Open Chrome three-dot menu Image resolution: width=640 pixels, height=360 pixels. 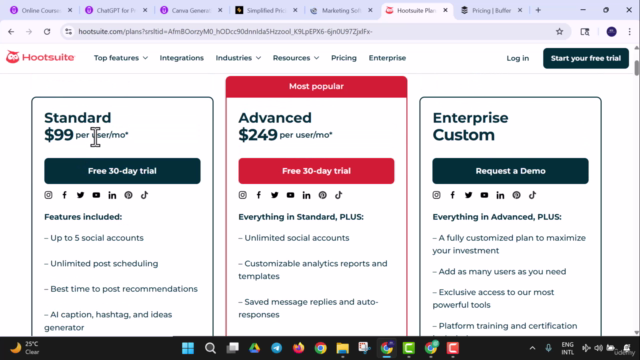click(x=629, y=31)
